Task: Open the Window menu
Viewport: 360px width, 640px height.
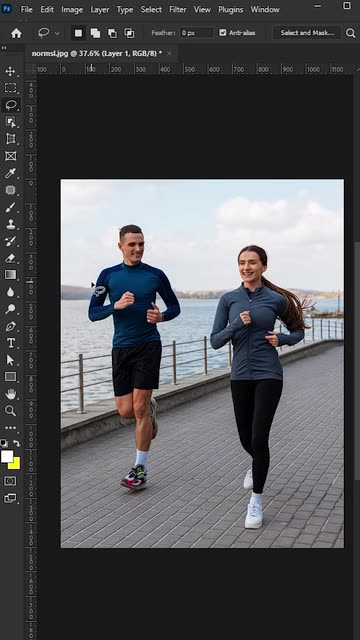Action: [x=265, y=9]
